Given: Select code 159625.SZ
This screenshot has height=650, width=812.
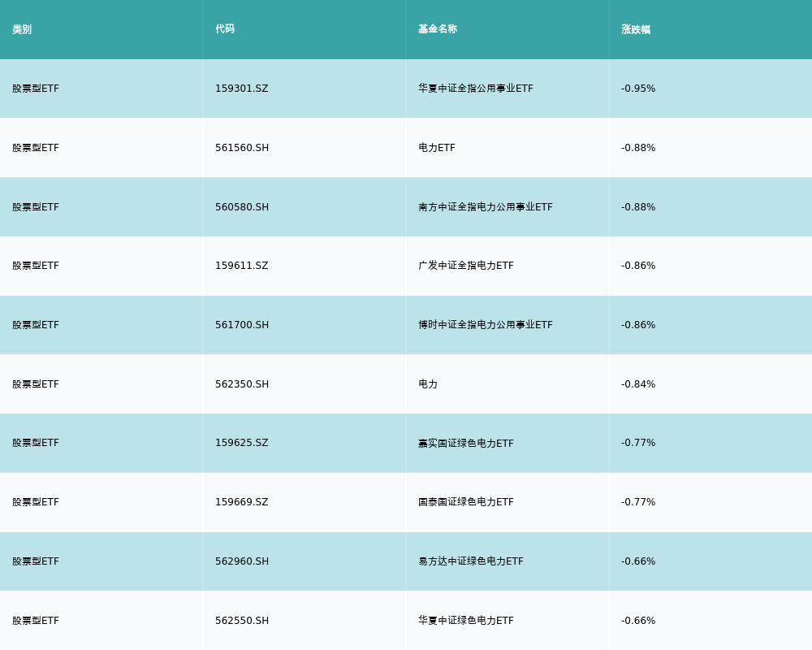Looking at the screenshot, I should [x=242, y=443].
